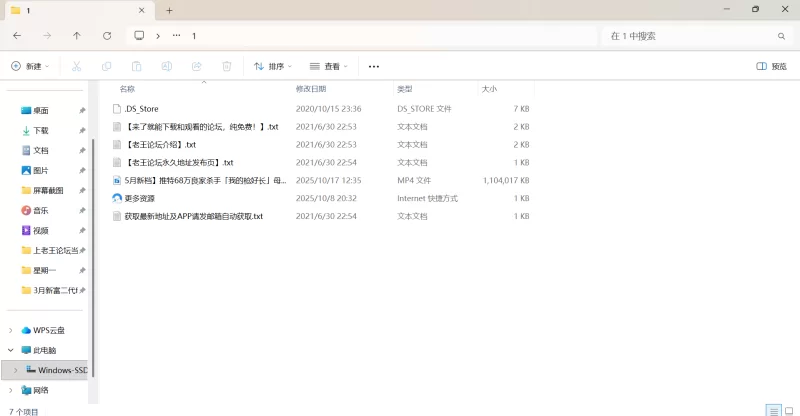
Task: Click the Rename icon in toolbar
Action: coord(167,66)
